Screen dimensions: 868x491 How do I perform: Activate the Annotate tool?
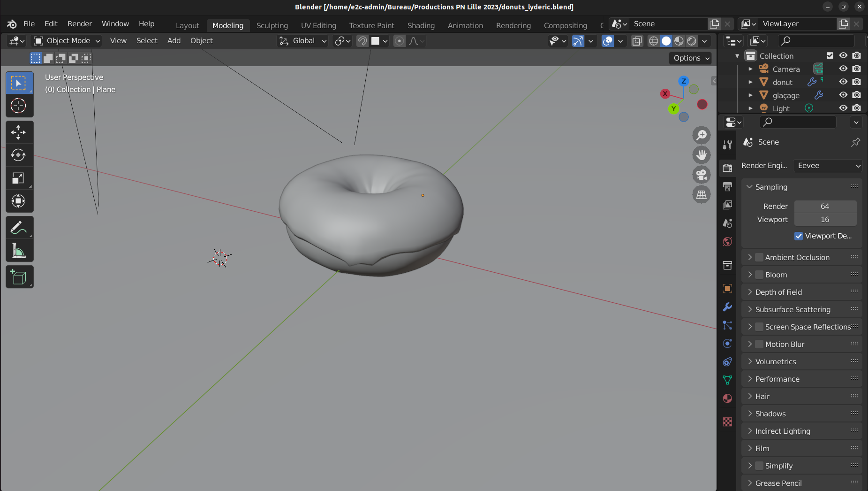coord(19,228)
